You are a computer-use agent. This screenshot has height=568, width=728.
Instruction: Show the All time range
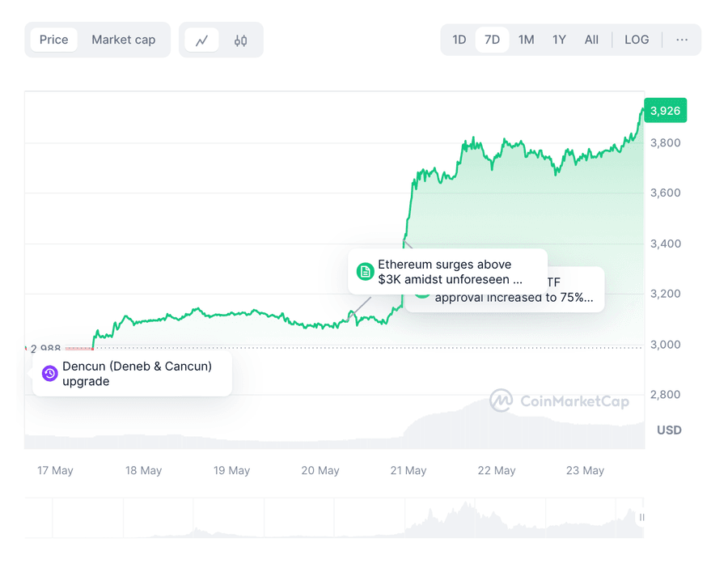click(x=591, y=40)
